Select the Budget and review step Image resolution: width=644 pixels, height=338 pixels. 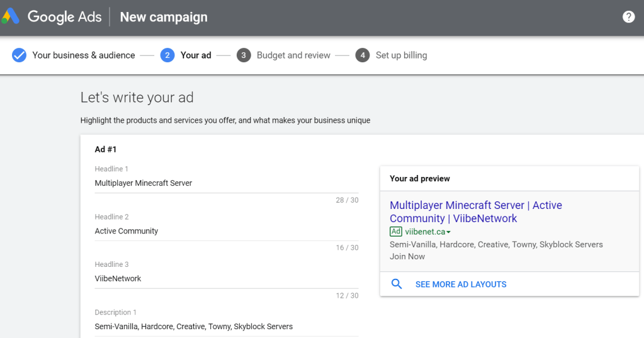pyautogui.click(x=293, y=55)
